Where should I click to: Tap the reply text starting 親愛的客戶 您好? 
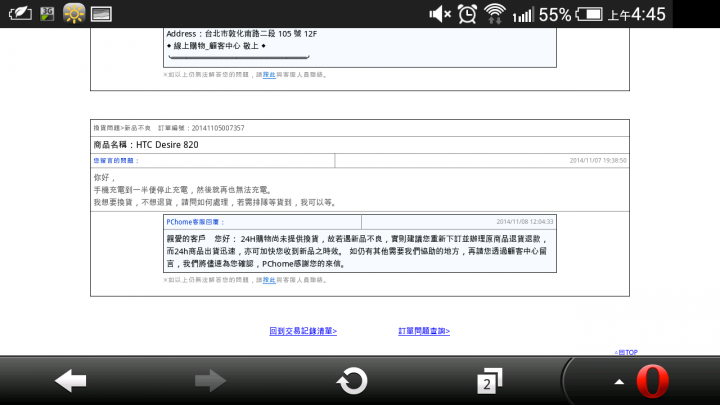358,239
